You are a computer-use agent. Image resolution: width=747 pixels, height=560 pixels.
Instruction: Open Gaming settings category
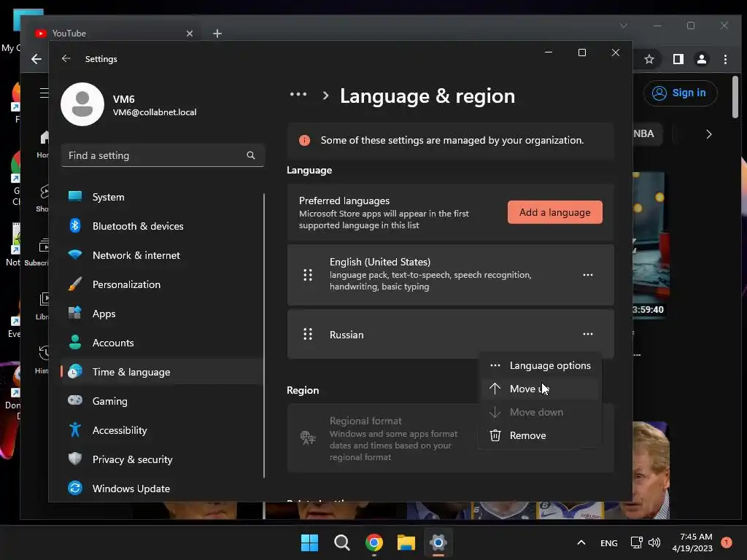coord(161,401)
